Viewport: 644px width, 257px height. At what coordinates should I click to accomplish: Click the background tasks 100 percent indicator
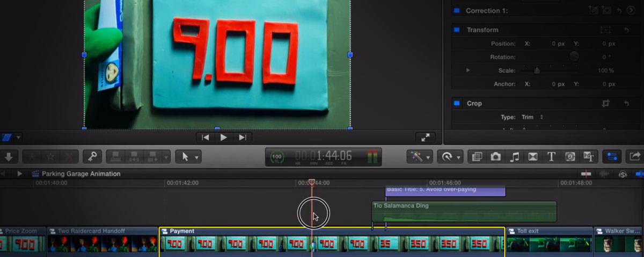[x=277, y=157]
